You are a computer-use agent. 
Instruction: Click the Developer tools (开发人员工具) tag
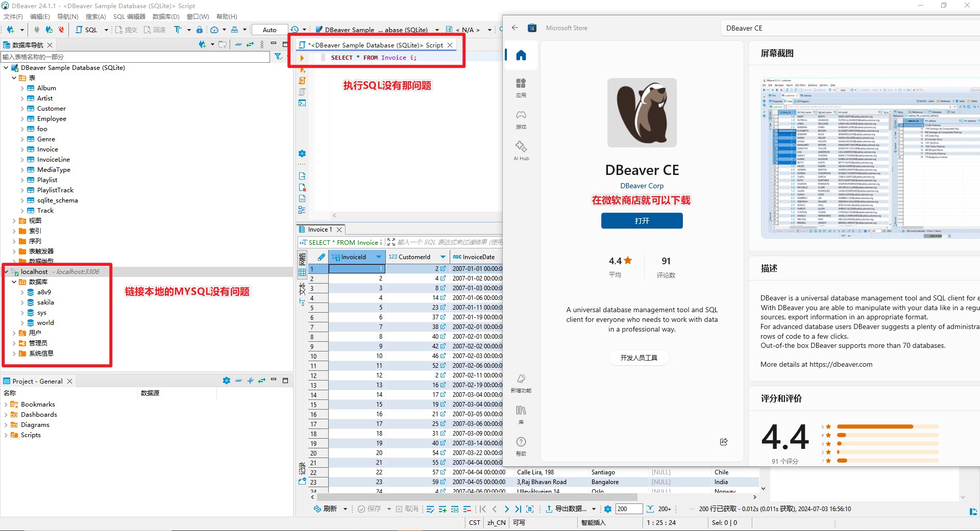639,358
